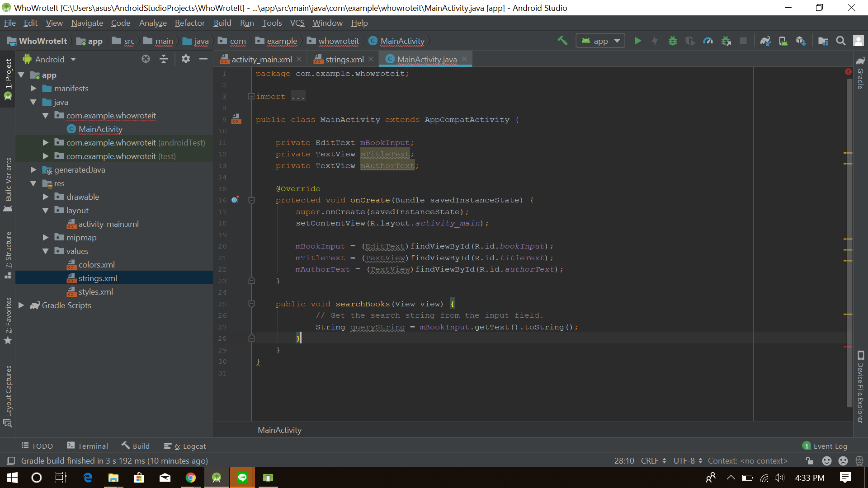Open the SDK Manager icon

[x=801, y=41]
